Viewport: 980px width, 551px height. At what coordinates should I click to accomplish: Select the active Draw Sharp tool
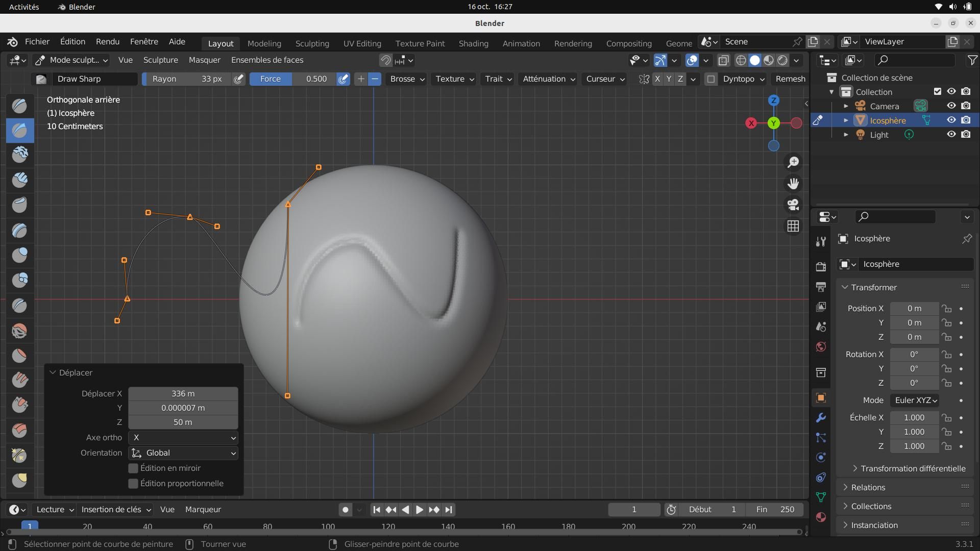(20, 131)
